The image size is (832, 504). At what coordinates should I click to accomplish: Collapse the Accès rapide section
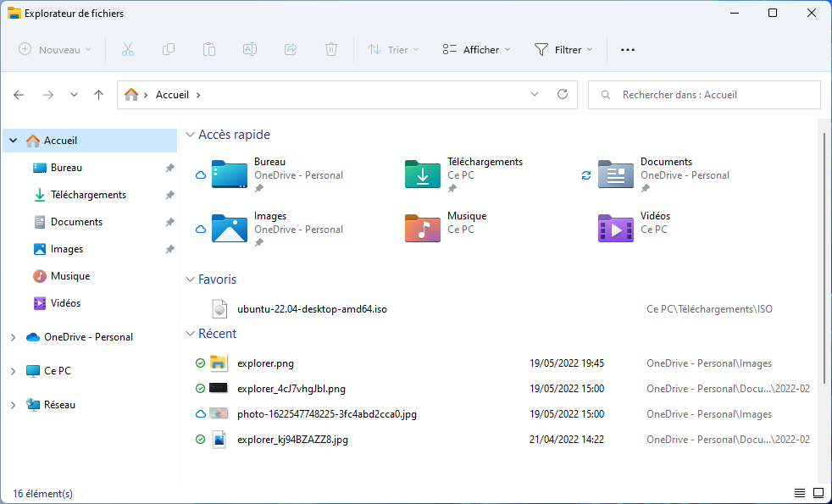(x=190, y=135)
